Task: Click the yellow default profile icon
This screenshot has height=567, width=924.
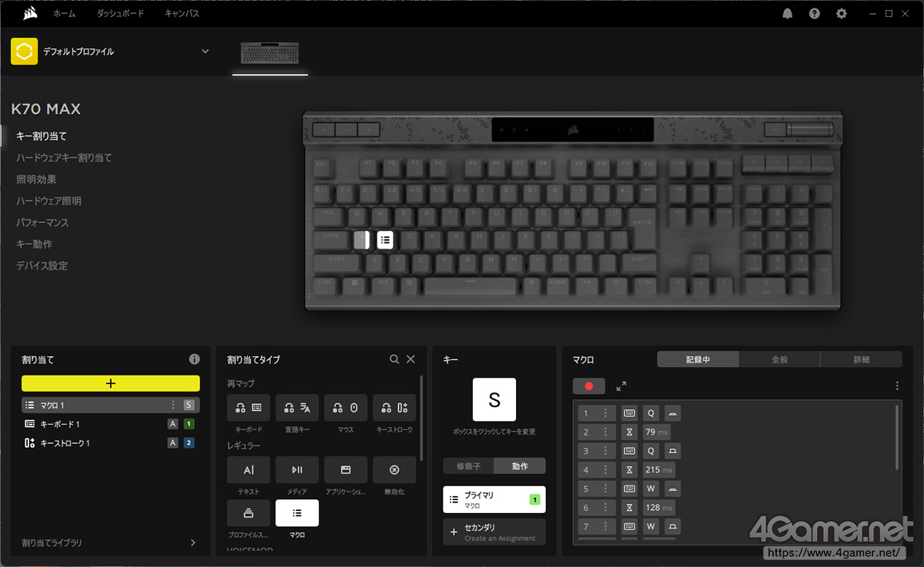Action: [x=25, y=52]
